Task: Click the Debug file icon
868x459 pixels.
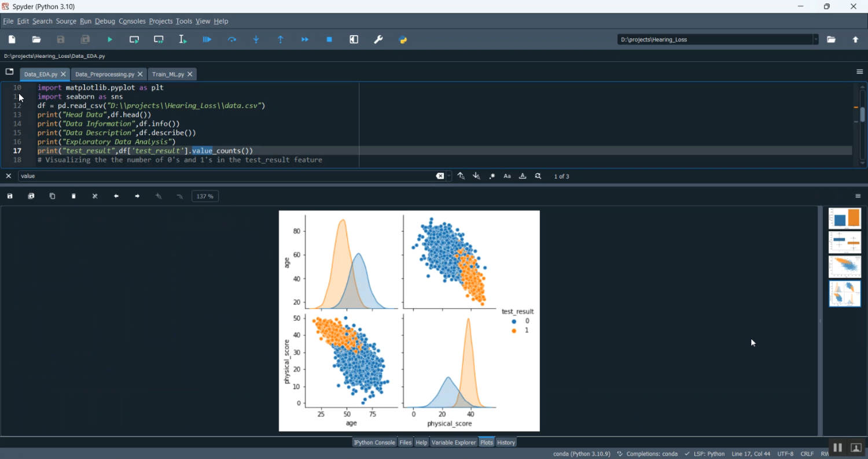Action: click(x=207, y=40)
